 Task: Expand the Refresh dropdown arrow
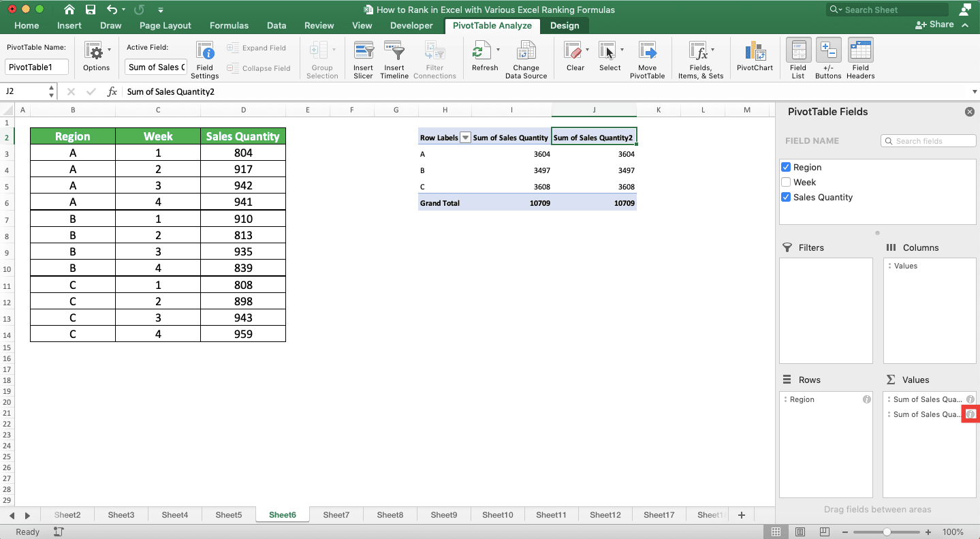point(498,50)
